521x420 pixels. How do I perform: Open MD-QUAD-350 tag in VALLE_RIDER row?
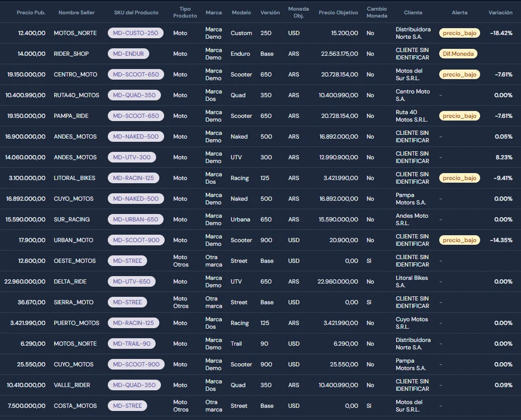[134, 385]
